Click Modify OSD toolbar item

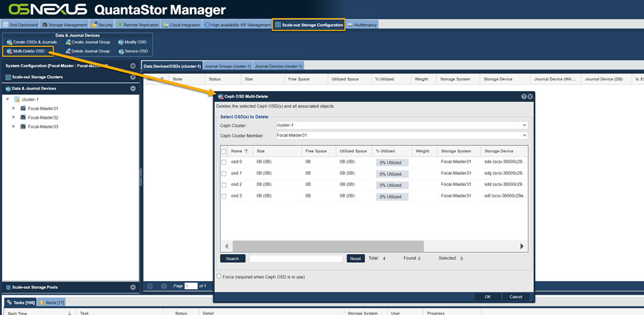(x=132, y=42)
